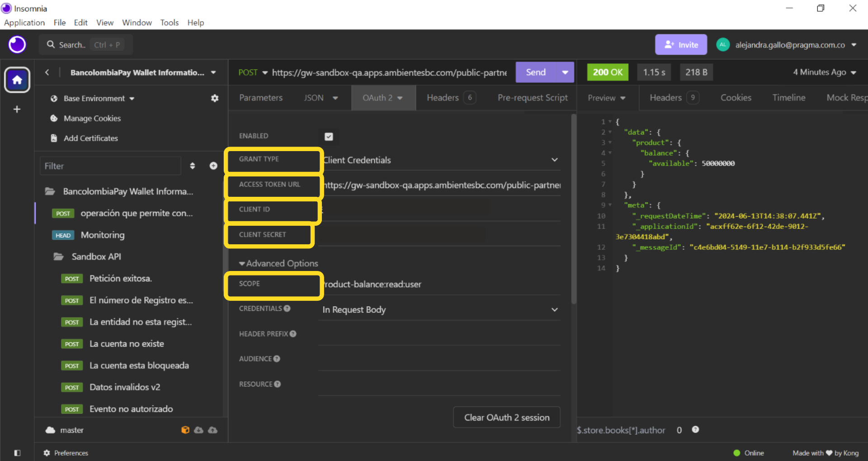This screenshot has height=461, width=868.
Task: Switch to request Headers tab with 6
Action: coord(451,98)
